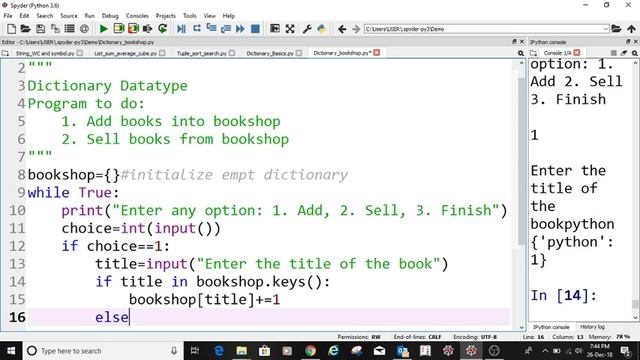This screenshot has width=640, height=360.
Task: Browse editor tabs icon left of tabs
Action: 5,53
